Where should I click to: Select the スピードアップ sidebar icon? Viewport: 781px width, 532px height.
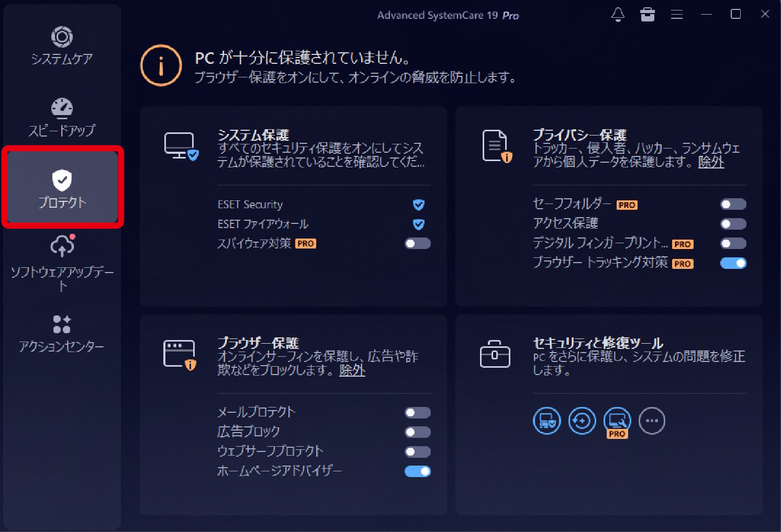62,107
